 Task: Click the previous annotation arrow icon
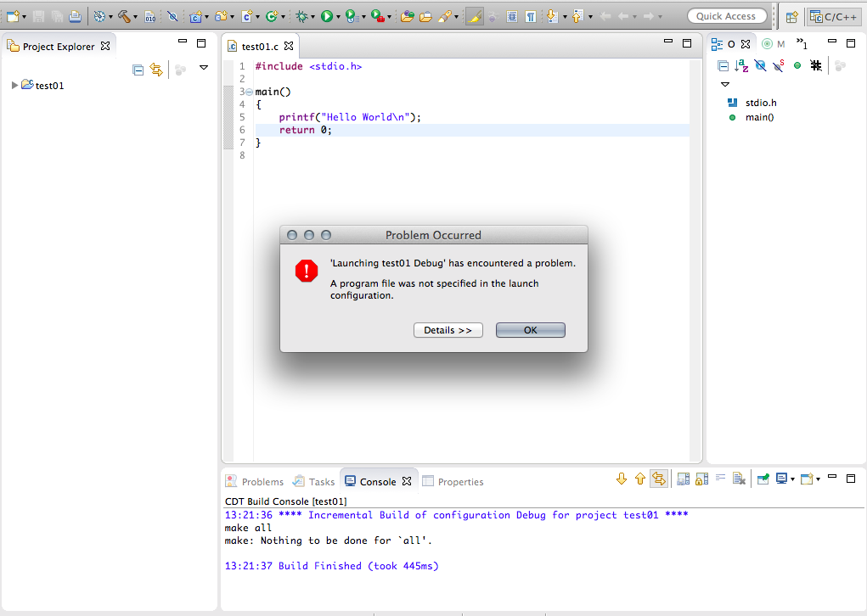pyautogui.click(x=577, y=17)
